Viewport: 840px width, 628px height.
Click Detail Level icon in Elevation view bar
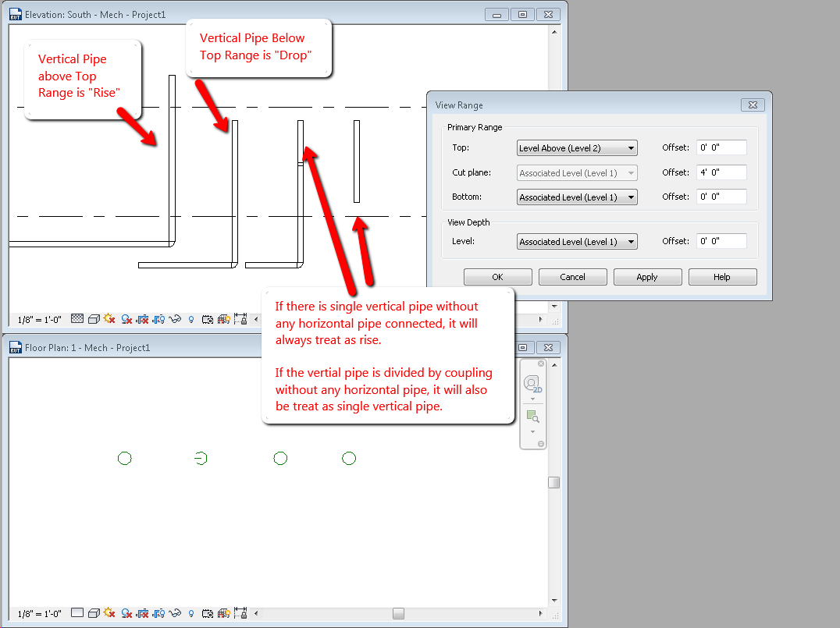77,318
